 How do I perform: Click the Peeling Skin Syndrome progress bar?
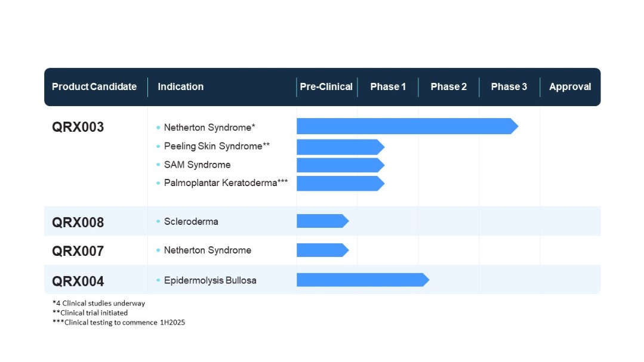click(340, 147)
